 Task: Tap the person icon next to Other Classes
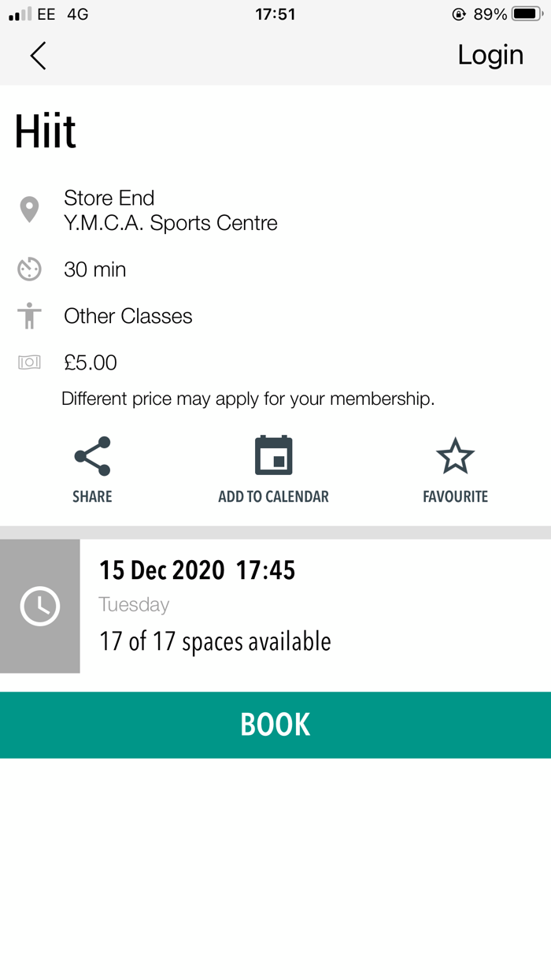pos(28,315)
